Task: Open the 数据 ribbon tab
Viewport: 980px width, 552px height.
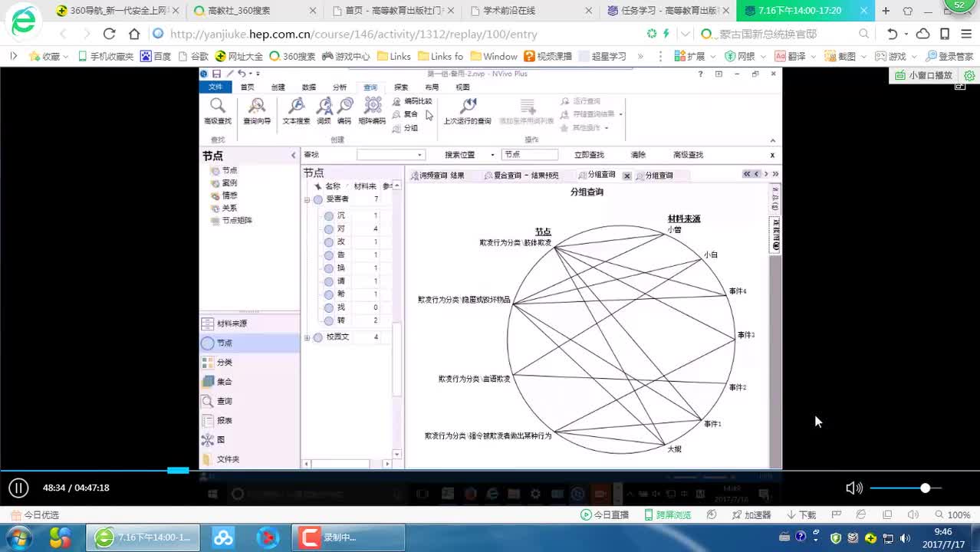Action: tap(308, 87)
